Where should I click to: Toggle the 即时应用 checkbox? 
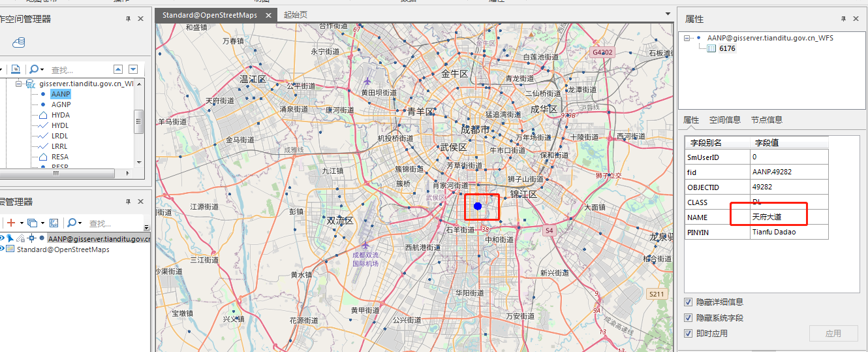(x=689, y=334)
